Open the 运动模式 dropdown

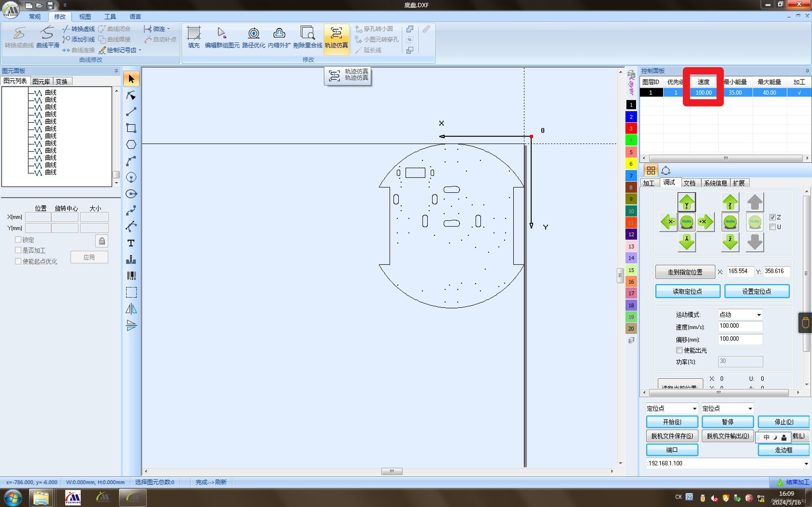tap(758, 315)
